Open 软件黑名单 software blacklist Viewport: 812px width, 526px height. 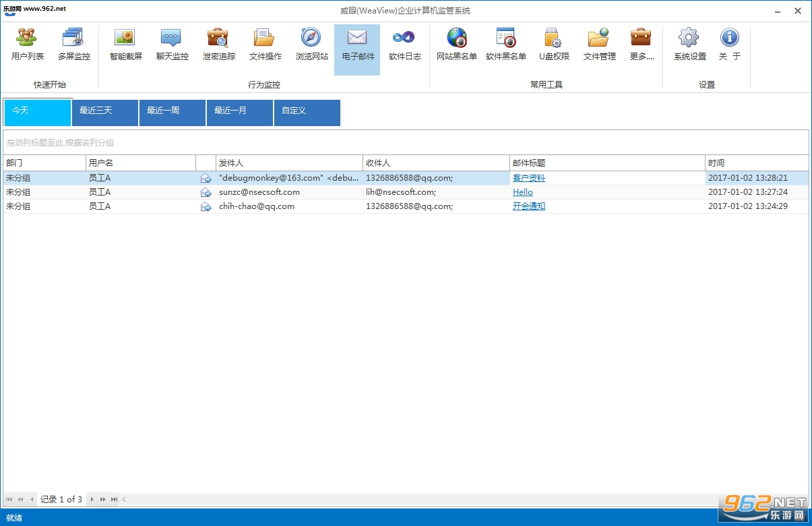click(x=505, y=45)
